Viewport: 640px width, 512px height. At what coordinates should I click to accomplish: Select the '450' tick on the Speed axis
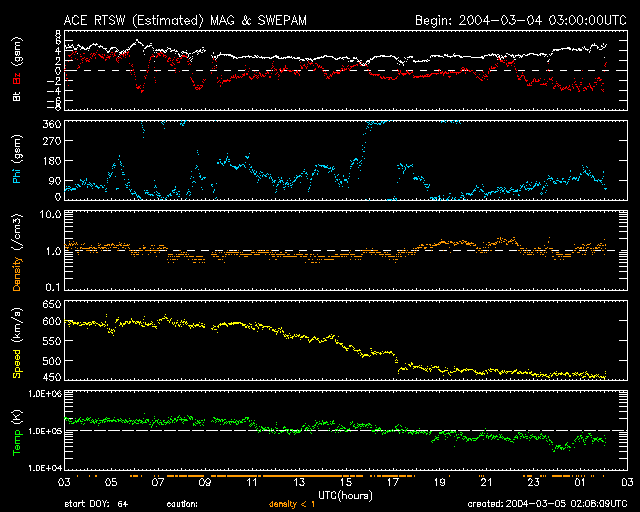[52, 378]
